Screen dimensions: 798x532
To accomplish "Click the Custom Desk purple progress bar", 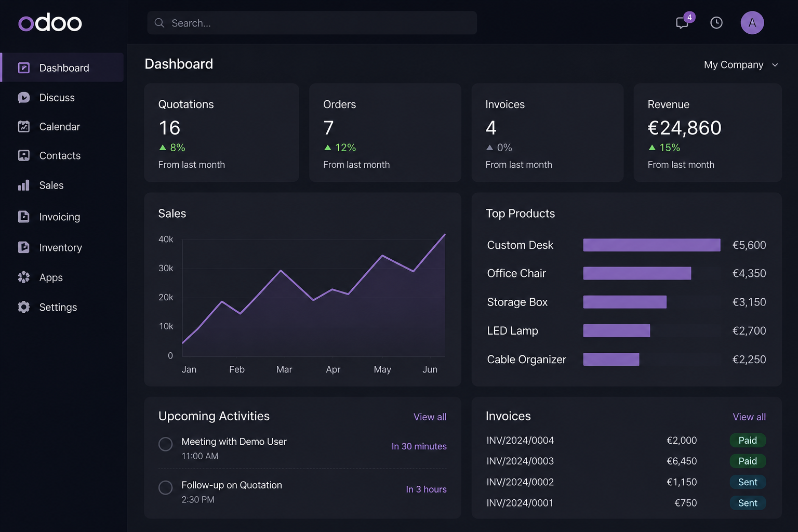I will point(651,245).
